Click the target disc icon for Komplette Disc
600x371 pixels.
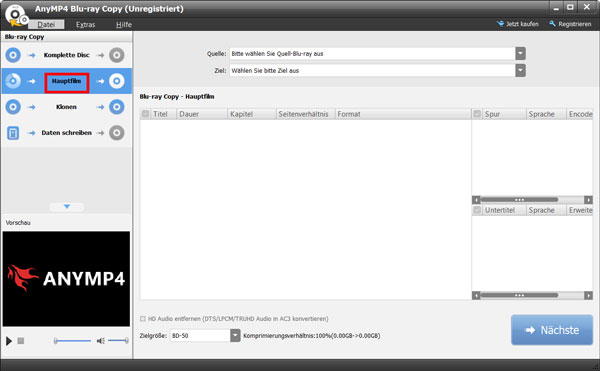pyautogui.click(x=117, y=55)
